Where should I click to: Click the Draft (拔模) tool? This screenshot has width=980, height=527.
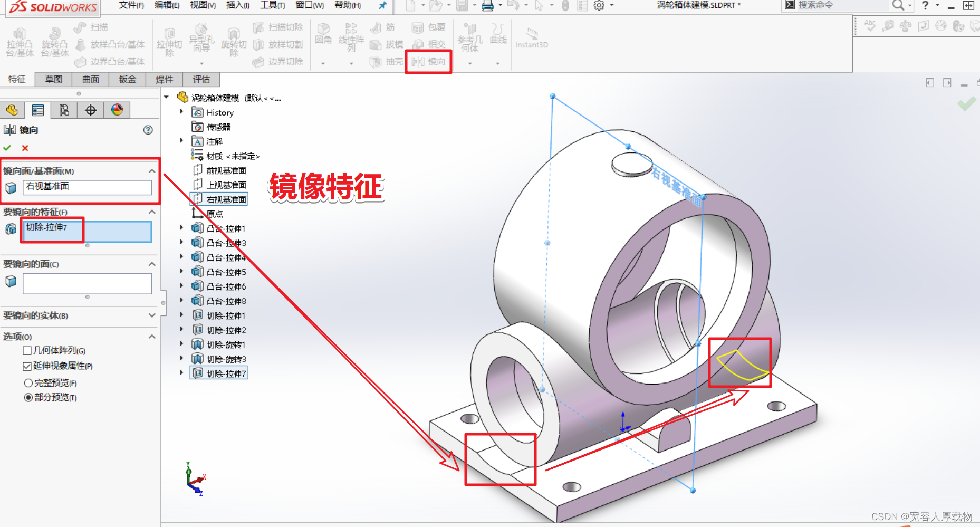(x=387, y=44)
